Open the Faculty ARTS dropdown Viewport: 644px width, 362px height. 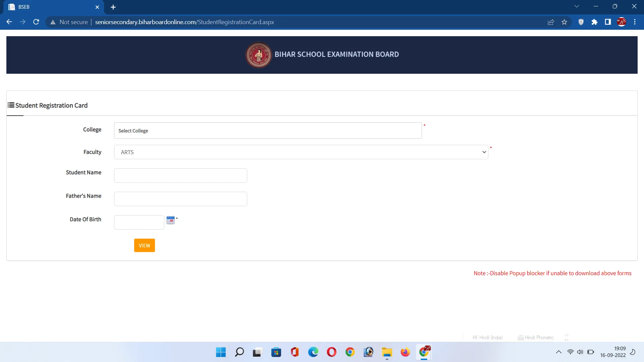[301, 152]
